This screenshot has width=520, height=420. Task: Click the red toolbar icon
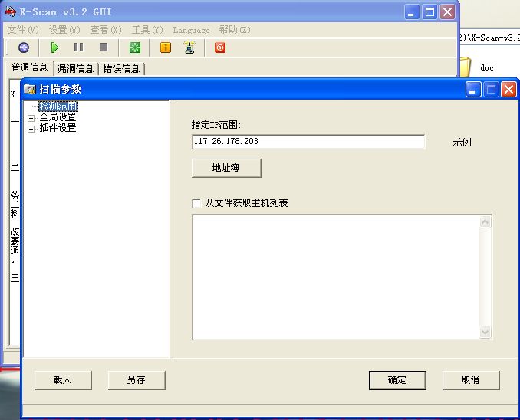(x=220, y=48)
